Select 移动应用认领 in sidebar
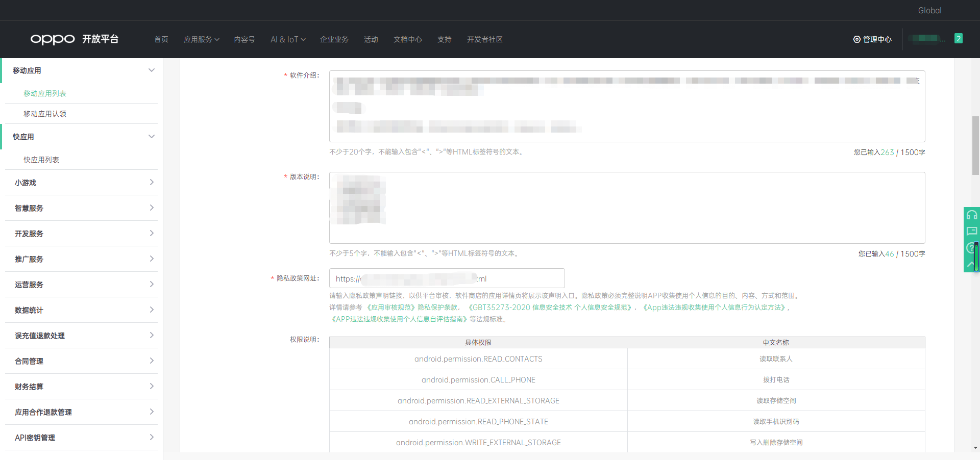Screen dimensions: 980x460 [45, 114]
